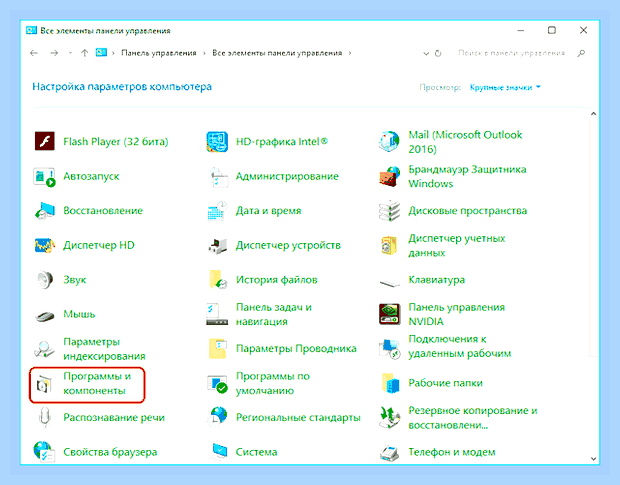Go up one level with the up arrow

point(84,53)
